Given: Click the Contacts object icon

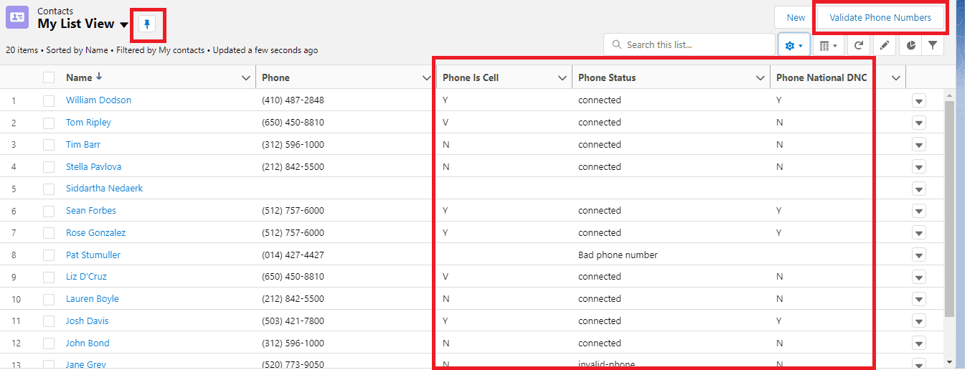Looking at the screenshot, I should point(17,18).
